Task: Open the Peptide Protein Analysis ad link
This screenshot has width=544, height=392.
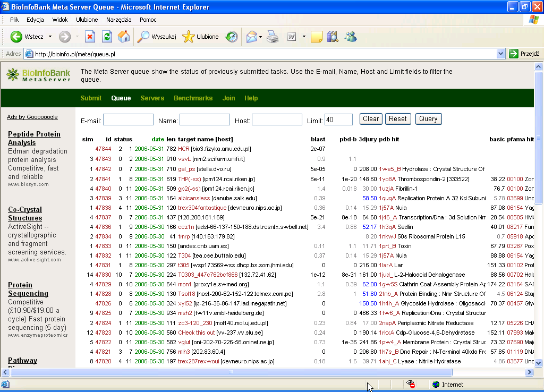Action: tap(34, 138)
